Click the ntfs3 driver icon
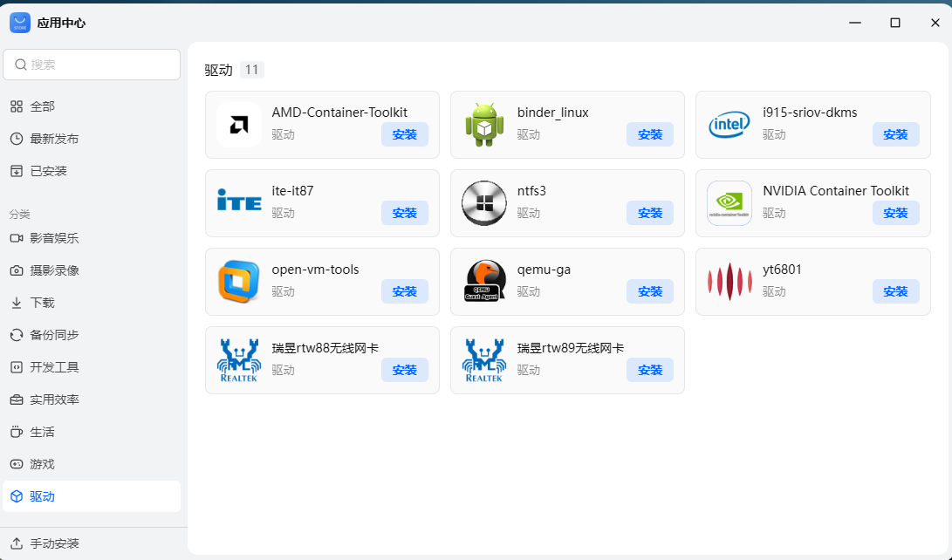The image size is (952, 560). (484, 203)
